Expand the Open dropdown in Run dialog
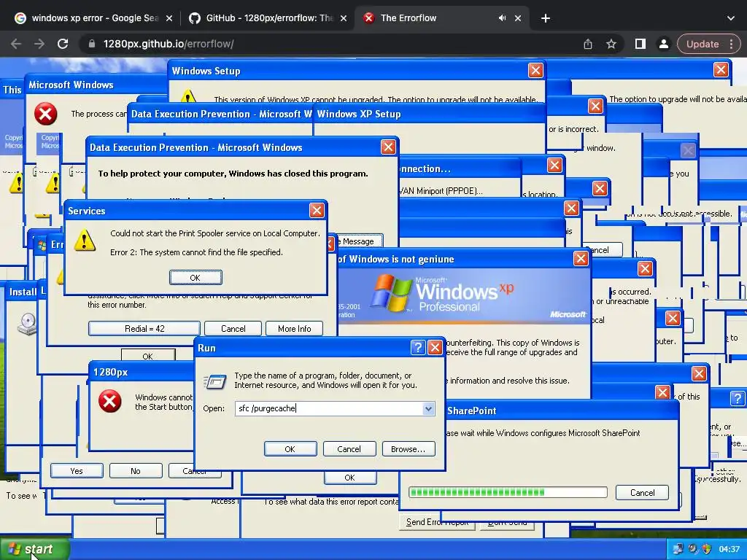Image resolution: width=747 pixels, height=560 pixels. pos(428,408)
